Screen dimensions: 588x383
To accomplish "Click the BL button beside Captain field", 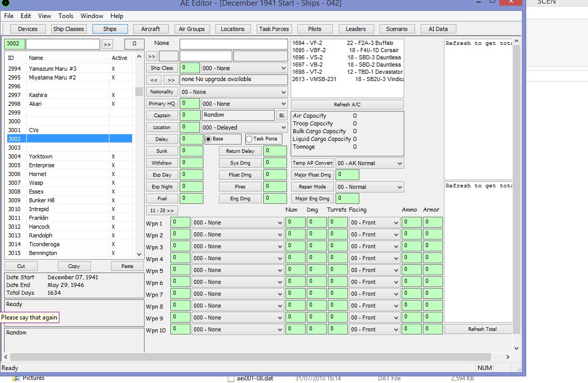I will (x=282, y=116).
